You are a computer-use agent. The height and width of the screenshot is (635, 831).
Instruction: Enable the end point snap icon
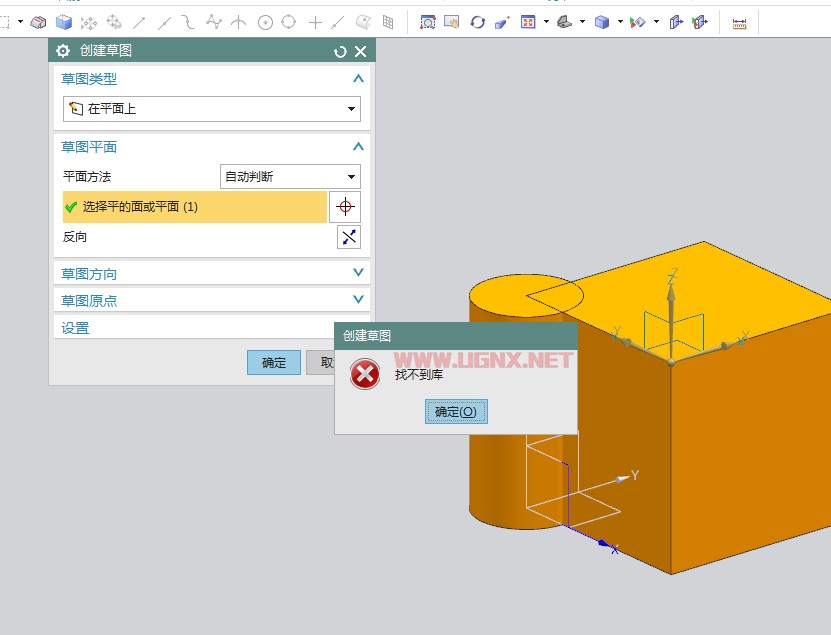[139, 22]
